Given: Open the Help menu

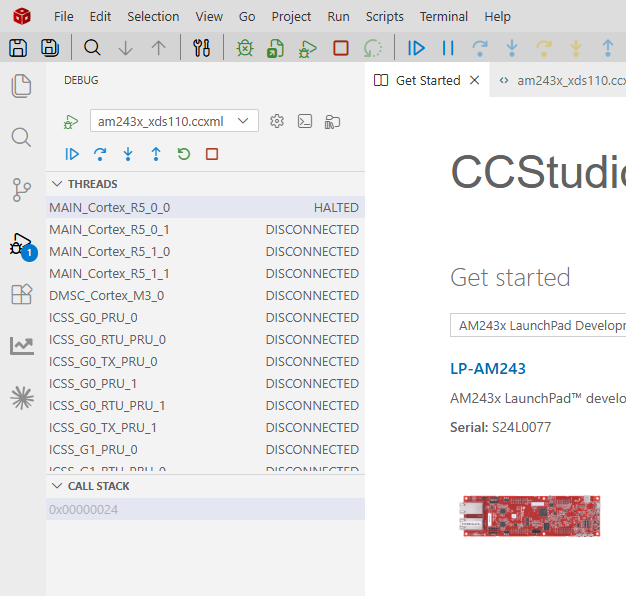Looking at the screenshot, I should click(497, 16).
